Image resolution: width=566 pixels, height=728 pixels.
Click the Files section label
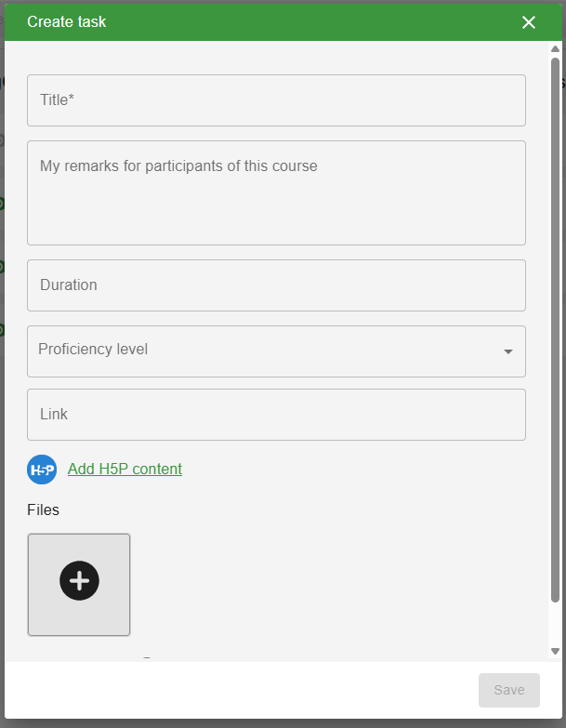point(43,510)
